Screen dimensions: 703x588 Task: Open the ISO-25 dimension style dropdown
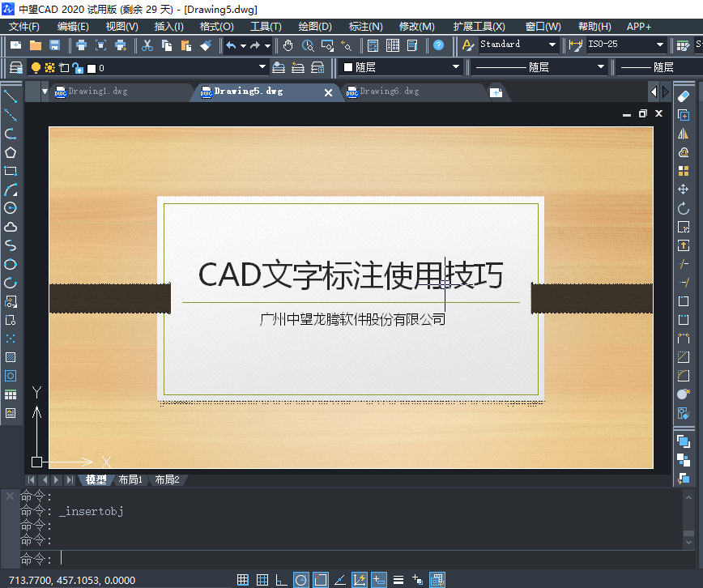click(x=659, y=45)
